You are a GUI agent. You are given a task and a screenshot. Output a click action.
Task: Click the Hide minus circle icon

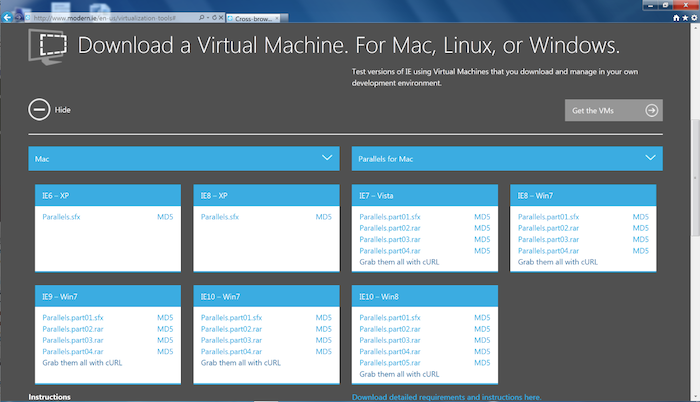[x=39, y=109]
